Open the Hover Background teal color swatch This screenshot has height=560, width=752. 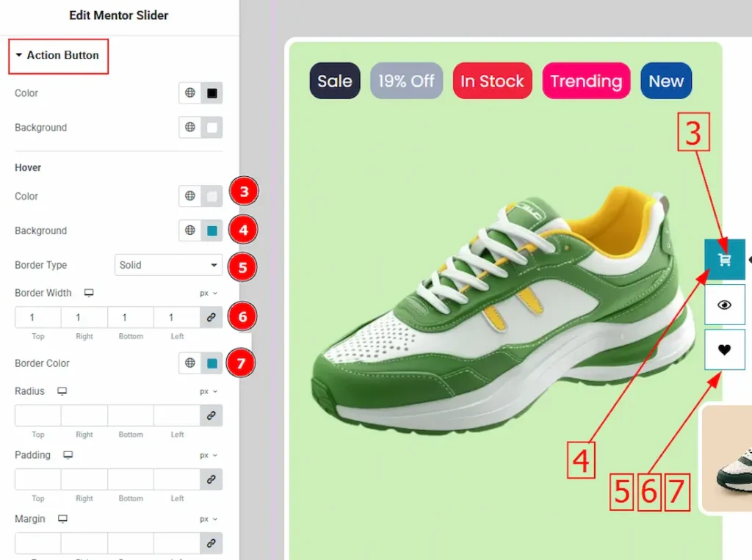tap(212, 230)
